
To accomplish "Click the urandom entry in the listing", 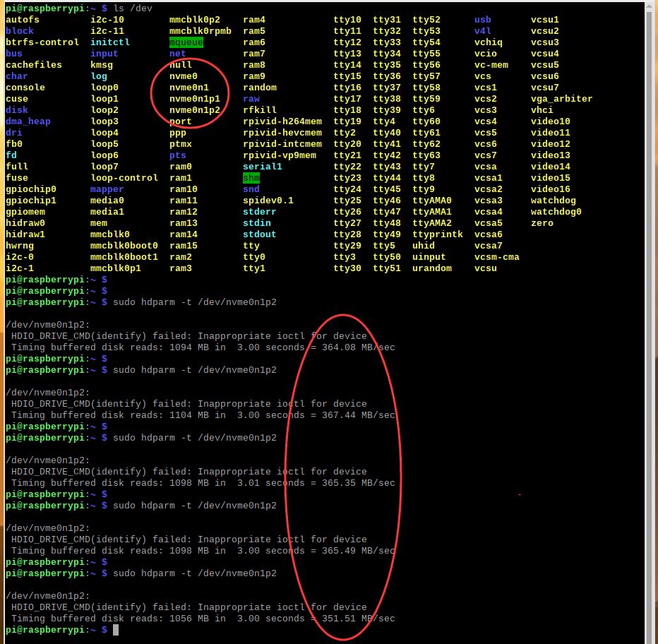I will point(432,268).
